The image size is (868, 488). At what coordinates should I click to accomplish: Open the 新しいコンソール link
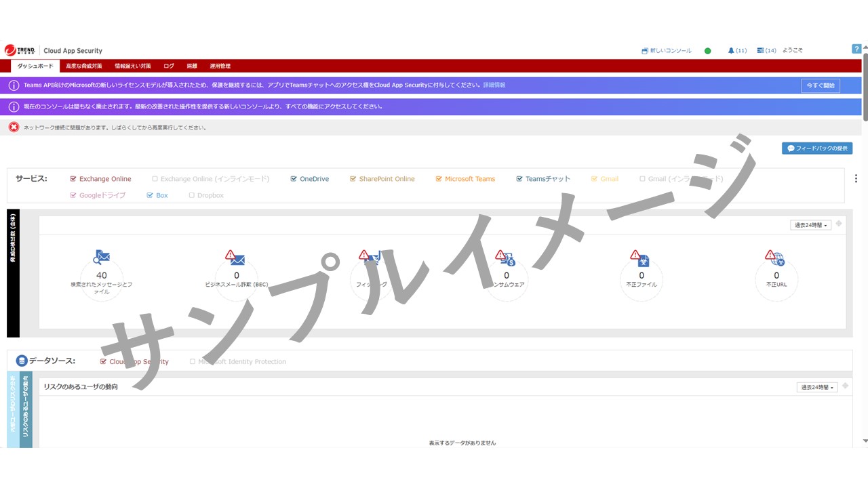[667, 51]
